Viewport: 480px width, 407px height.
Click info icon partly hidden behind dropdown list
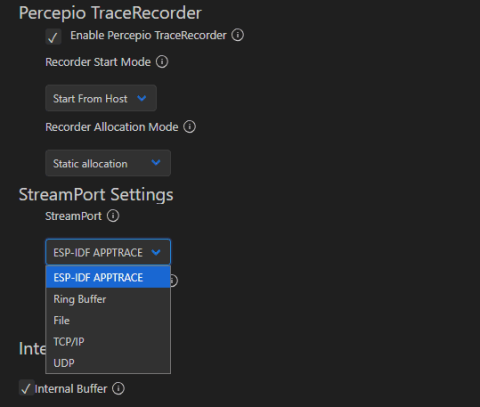point(174,281)
